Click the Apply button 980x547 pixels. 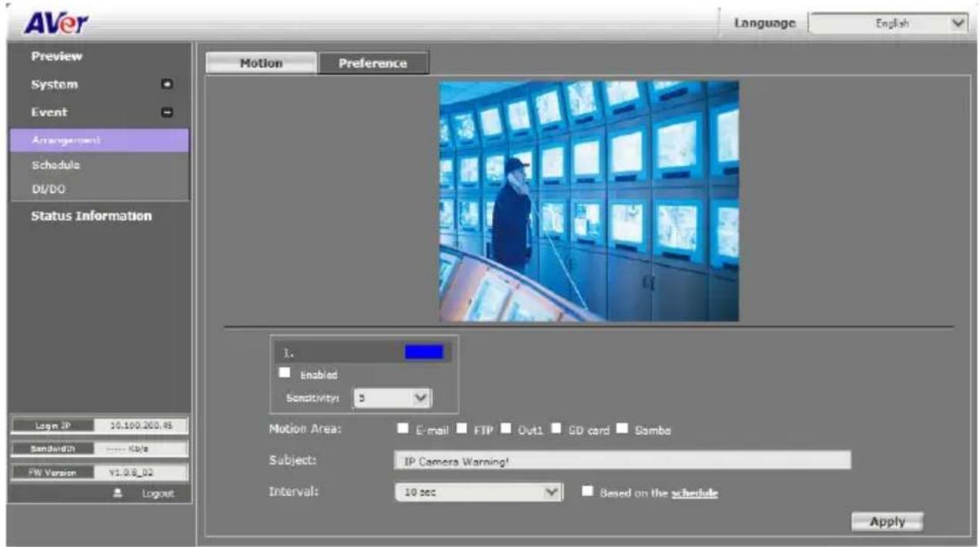887,522
